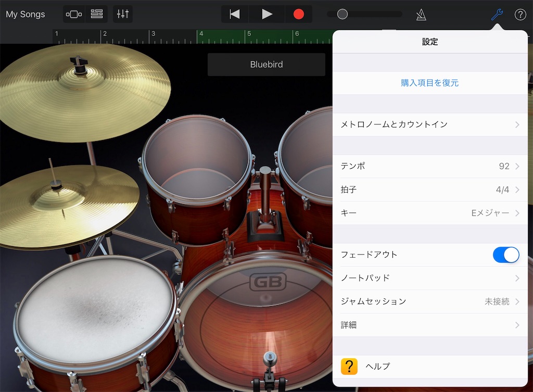Open ヘルプ from settings list
The height and width of the screenshot is (392, 533).
pos(430,366)
